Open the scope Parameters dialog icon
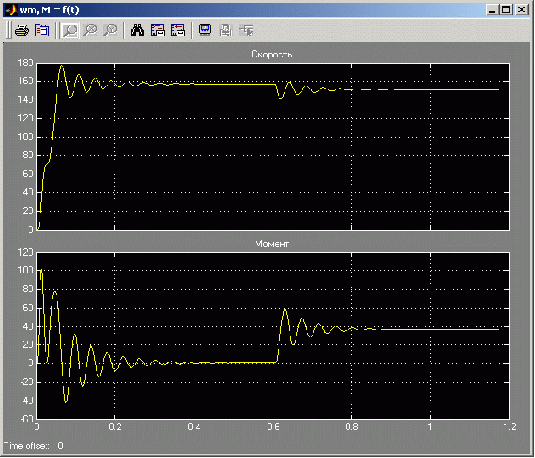The height and width of the screenshot is (458, 535). (x=42, y=31)
